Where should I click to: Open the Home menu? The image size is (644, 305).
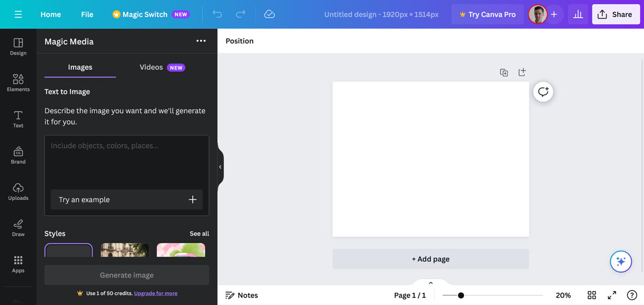[50, 14]
